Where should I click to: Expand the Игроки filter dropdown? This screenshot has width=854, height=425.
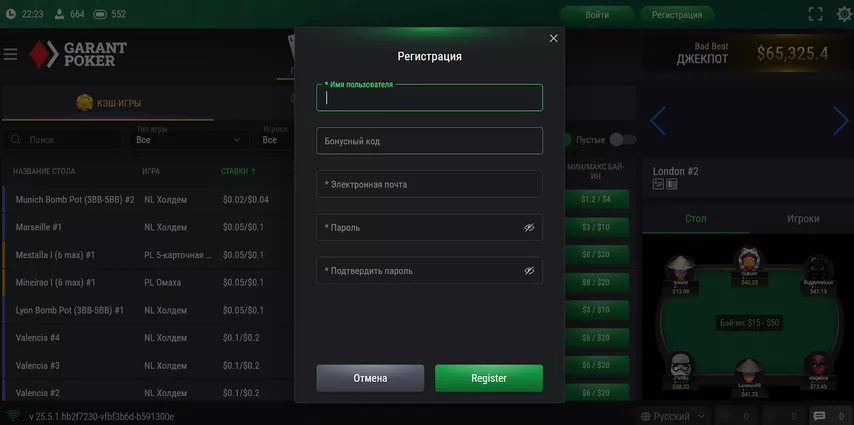(276, 139)
